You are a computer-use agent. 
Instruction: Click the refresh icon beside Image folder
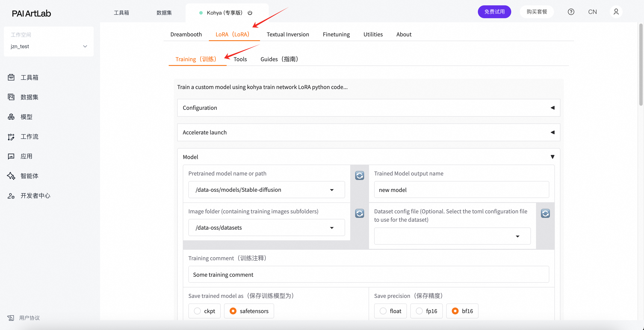(359, 213)
